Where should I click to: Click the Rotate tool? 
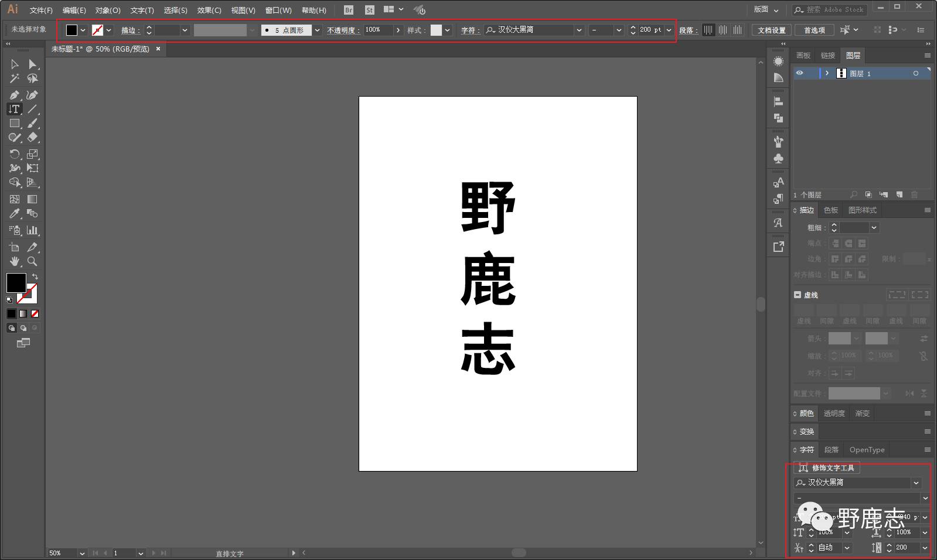[x=14, y=154]
